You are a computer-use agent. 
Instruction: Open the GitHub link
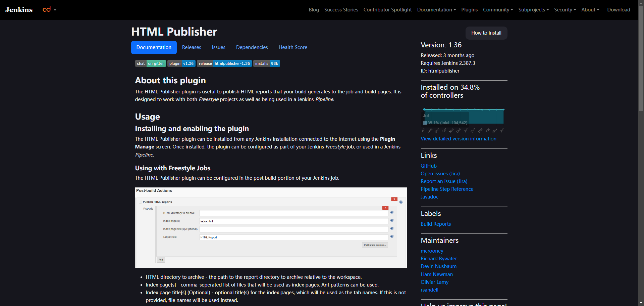point(429,166)
